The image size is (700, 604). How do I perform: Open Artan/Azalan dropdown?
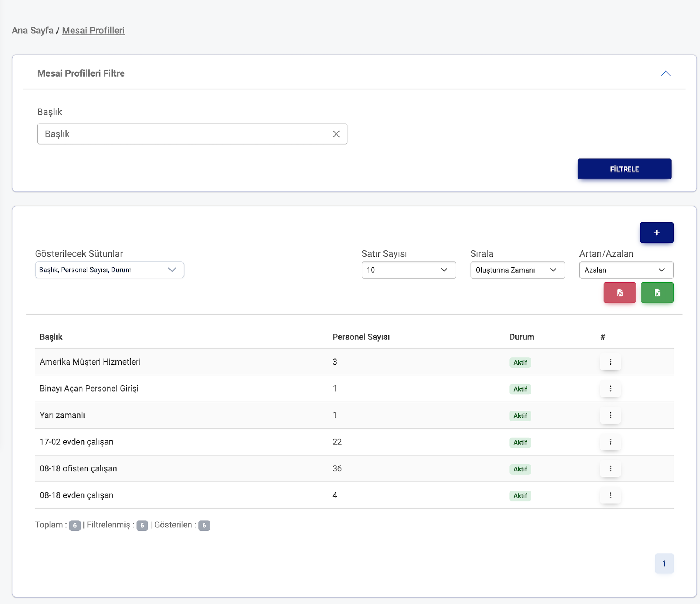626,270
